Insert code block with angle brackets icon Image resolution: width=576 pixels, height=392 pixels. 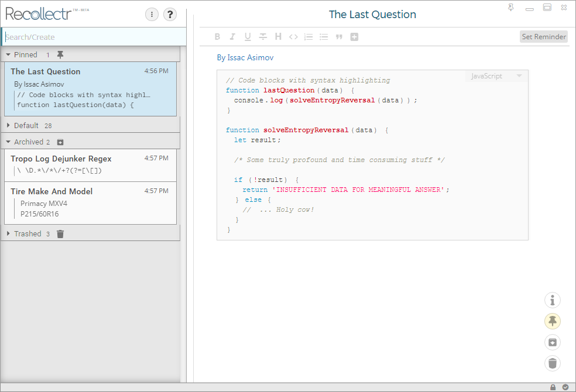[x=293, y=37]
